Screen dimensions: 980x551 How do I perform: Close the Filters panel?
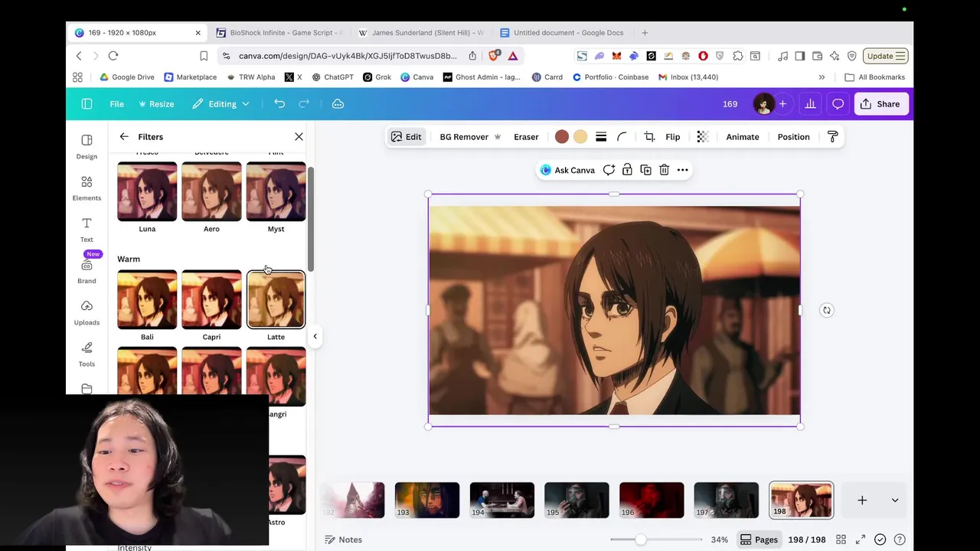pyautogui.click(x=299, y=136)
